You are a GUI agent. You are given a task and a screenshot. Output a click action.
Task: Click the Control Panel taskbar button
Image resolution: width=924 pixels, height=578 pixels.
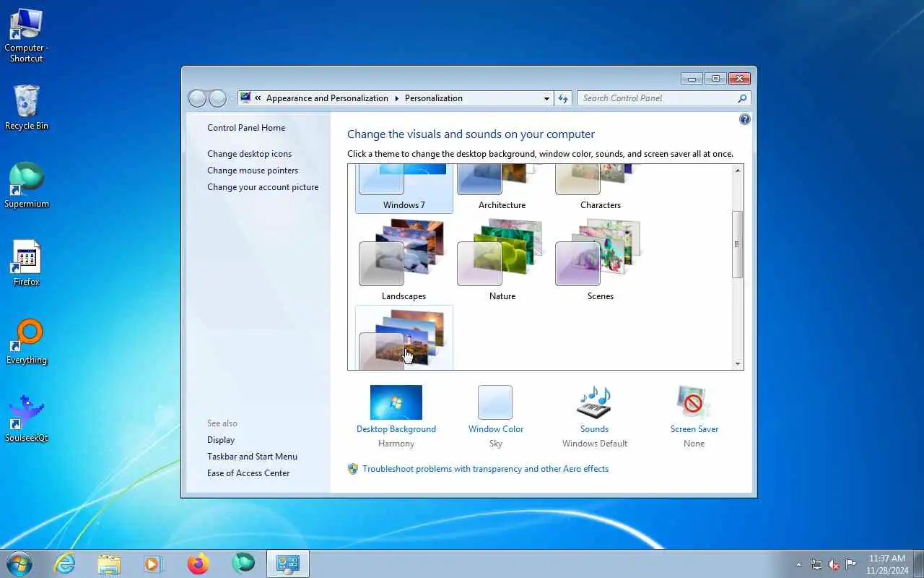point(288,564)
